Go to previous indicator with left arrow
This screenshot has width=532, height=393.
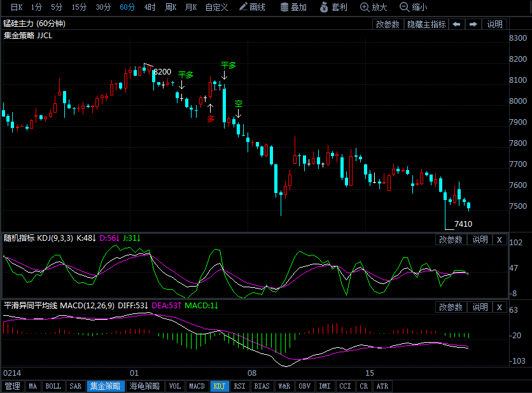[x=457, y=24]
